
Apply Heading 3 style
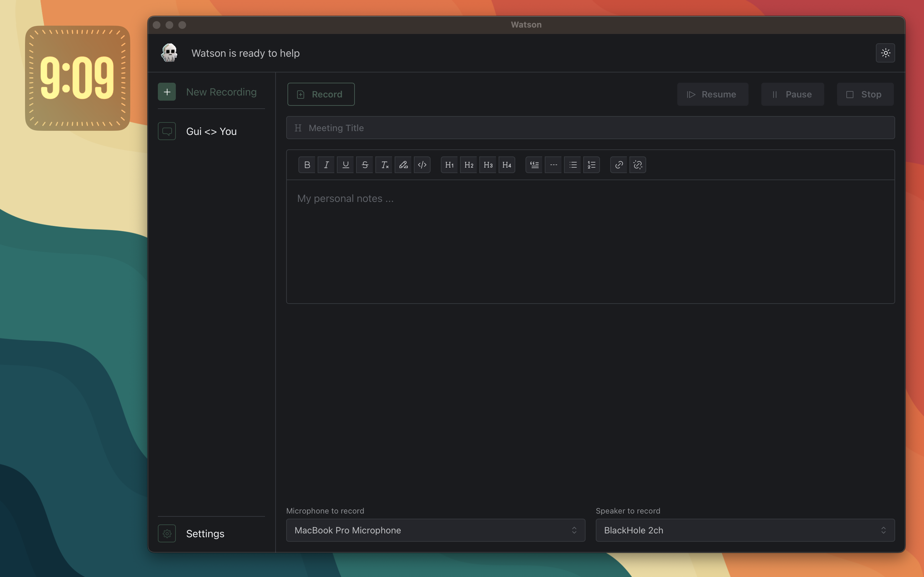(488, 165)
